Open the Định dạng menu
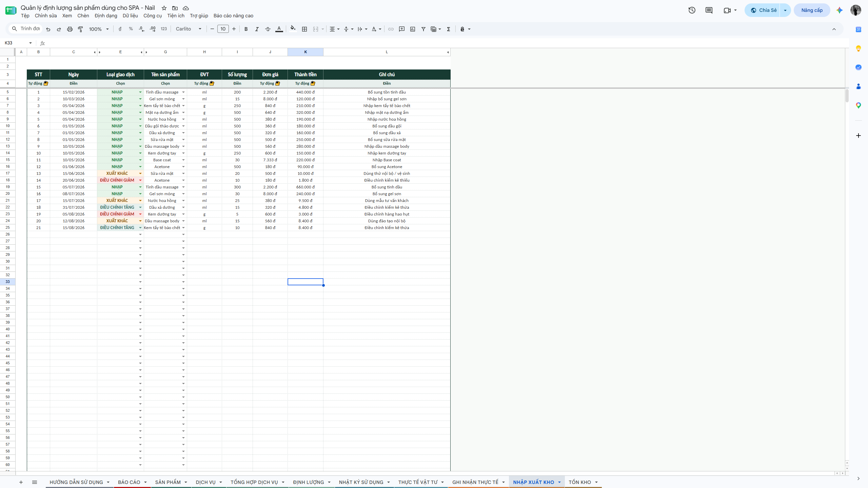This screenshot has height=488, width=868. point(106,16)
